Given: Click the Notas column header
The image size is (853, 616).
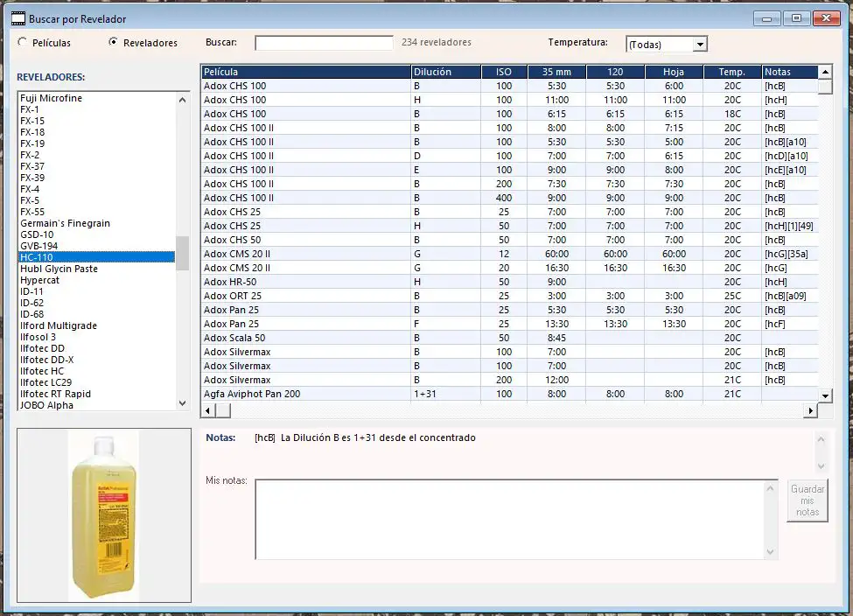Looking at the screenshot, I should tap(790, 72).
